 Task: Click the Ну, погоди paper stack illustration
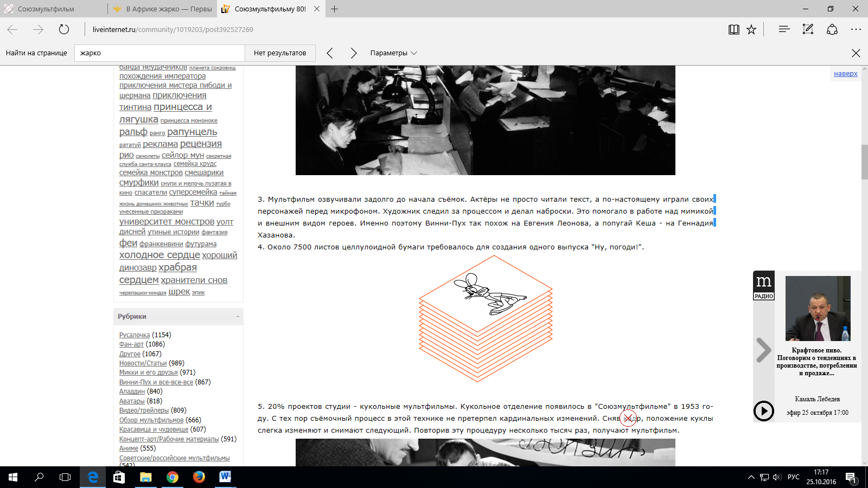click(486, 319)
